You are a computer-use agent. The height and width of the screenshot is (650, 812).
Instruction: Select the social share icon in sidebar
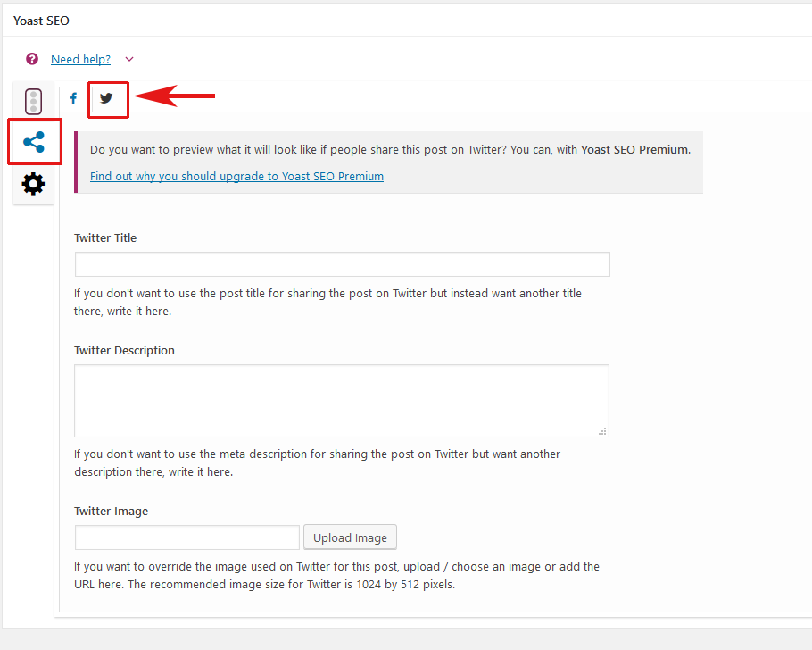click(34, 142)
